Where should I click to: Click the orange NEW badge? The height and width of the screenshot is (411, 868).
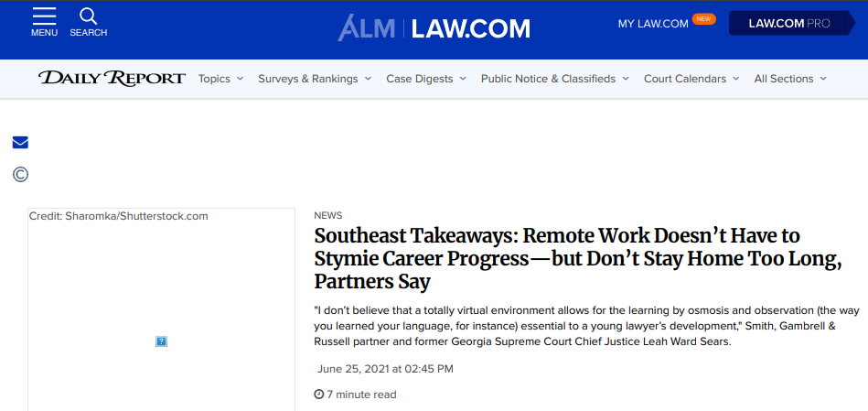point(703,19)
